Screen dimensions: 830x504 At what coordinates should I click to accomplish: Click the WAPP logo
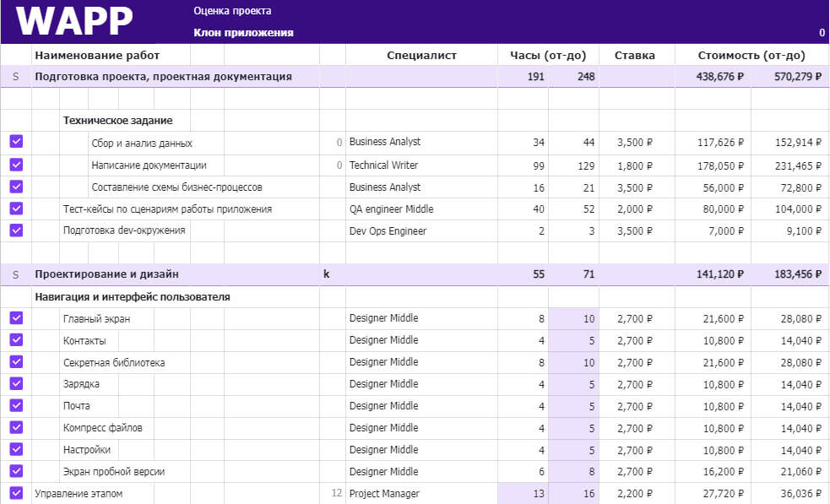click(74, 21)
